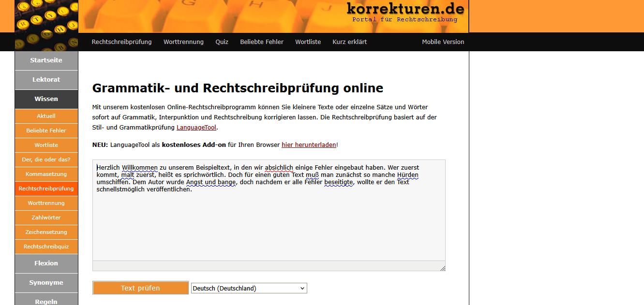Open Rechtschreibprüfung in top navigation
644x305 pixels.
121,42
